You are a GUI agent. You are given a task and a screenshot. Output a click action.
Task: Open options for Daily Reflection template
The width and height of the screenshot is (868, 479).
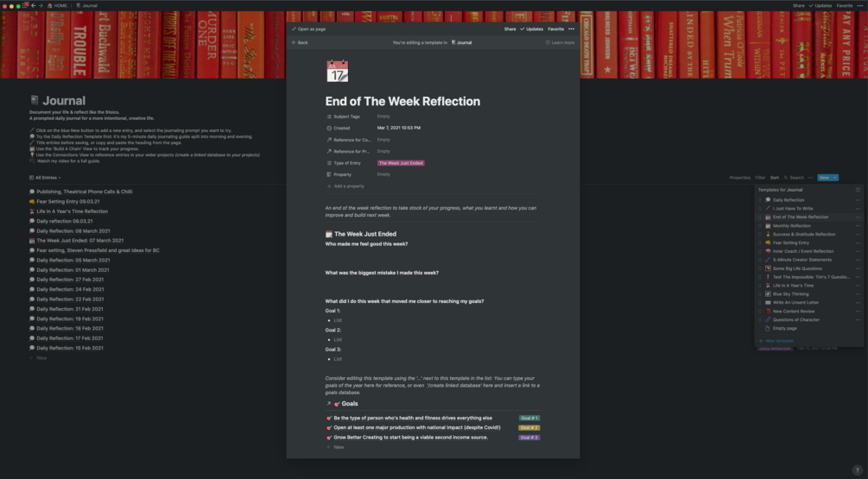858,200
